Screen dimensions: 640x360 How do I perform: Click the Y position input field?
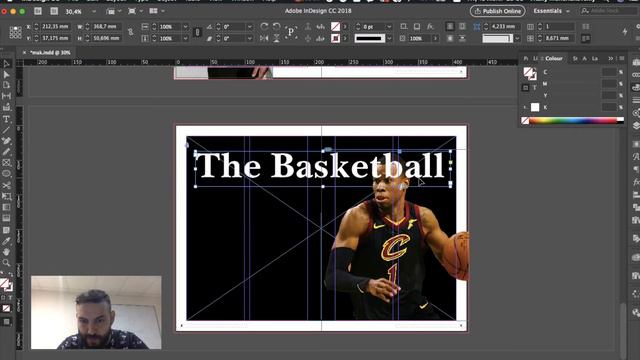tap(55, 38)
